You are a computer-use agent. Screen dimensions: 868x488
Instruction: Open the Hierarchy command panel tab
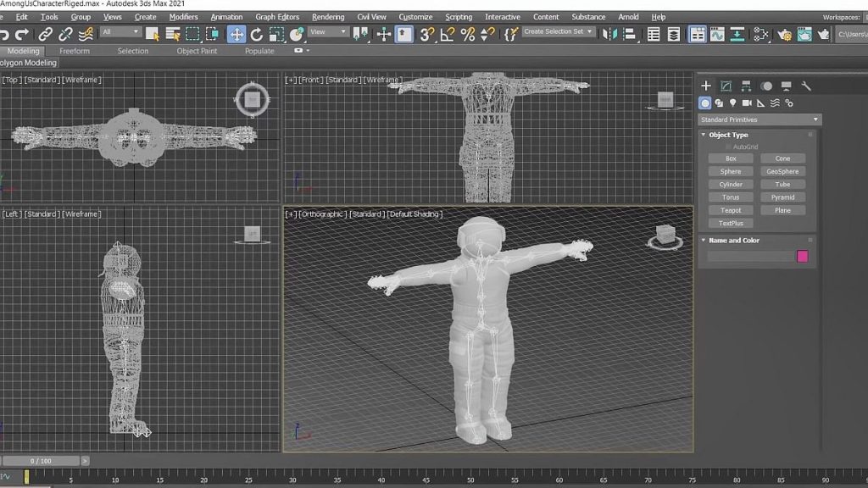[746, 86]
